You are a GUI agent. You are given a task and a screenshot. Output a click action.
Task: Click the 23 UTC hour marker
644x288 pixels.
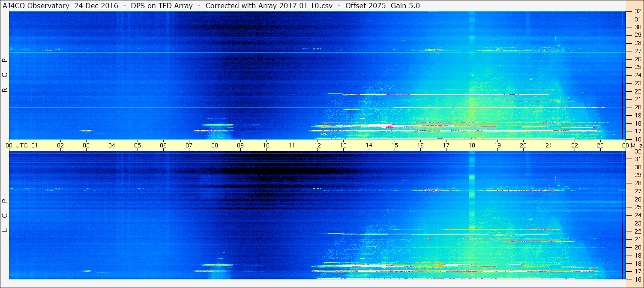pos(600,145)
